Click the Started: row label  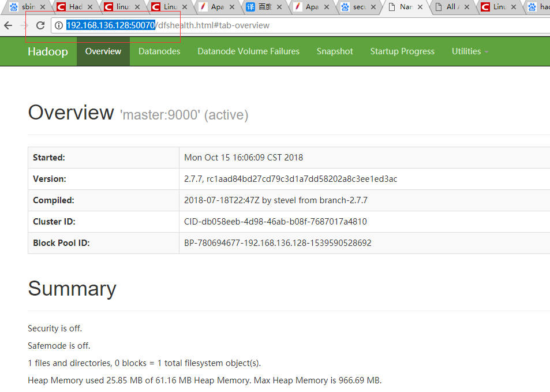(x=49, y=158)
